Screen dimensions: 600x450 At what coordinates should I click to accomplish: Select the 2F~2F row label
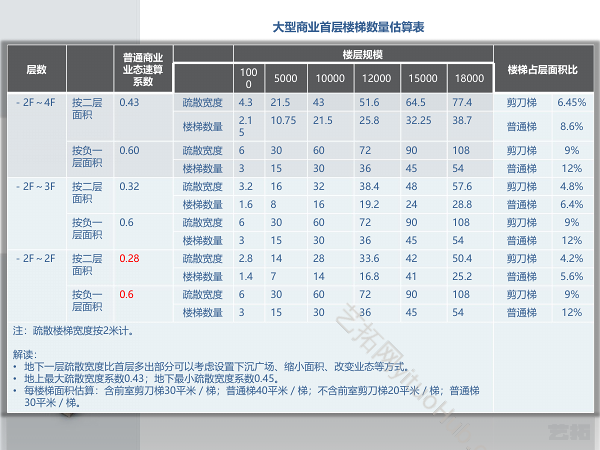[36, 258]
